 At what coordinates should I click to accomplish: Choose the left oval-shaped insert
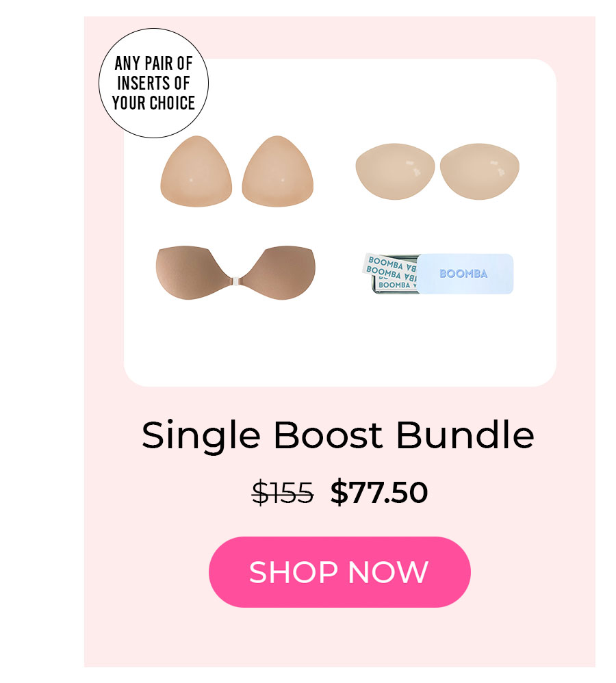pyautogui.click(x=395, y=172)
